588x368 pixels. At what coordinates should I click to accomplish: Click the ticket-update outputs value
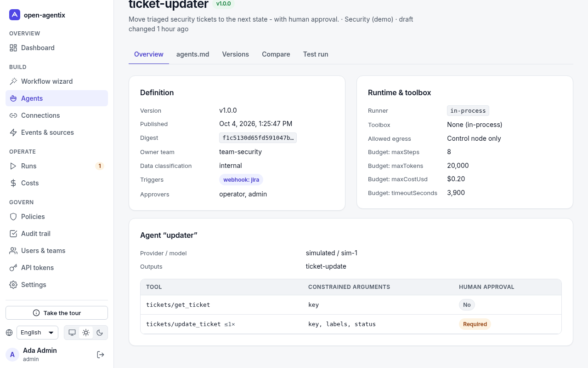326,266
